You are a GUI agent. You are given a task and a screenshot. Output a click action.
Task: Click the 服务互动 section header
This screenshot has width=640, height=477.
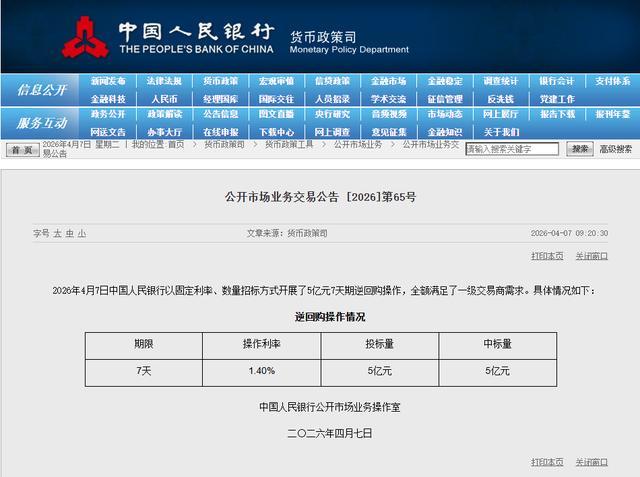point(41,123)
